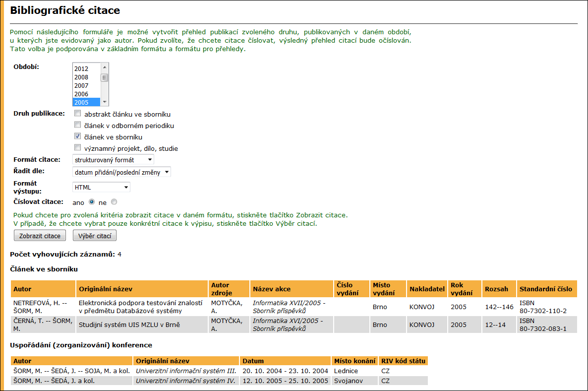Click the 'Název akce' column header
588x391 pixels.
(292, 289)
